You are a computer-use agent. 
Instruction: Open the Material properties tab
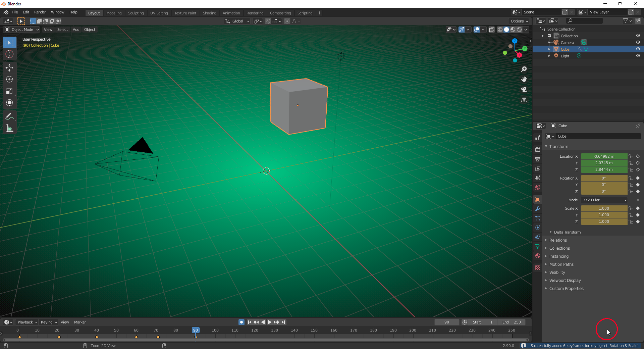click(538, 256)
